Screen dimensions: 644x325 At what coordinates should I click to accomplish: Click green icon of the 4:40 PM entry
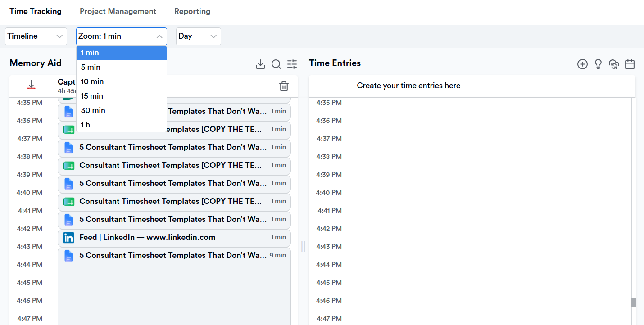[68, 202]
